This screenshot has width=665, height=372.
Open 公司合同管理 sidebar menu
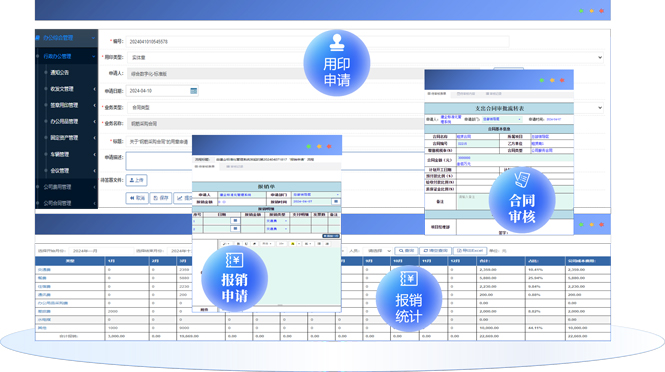coord(57,203)
